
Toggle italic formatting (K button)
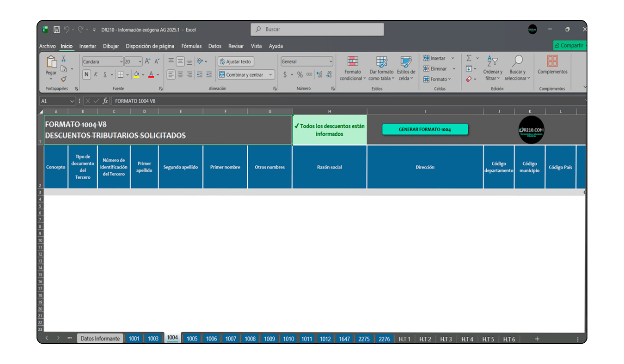pyautogui.click(x=96, y=75)
